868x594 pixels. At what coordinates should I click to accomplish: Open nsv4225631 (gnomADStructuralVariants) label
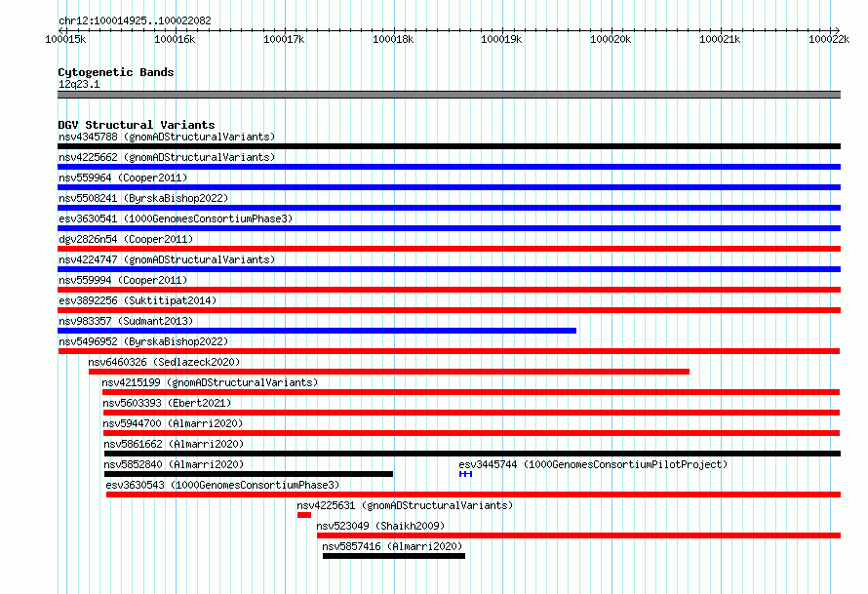pos(405,505)
